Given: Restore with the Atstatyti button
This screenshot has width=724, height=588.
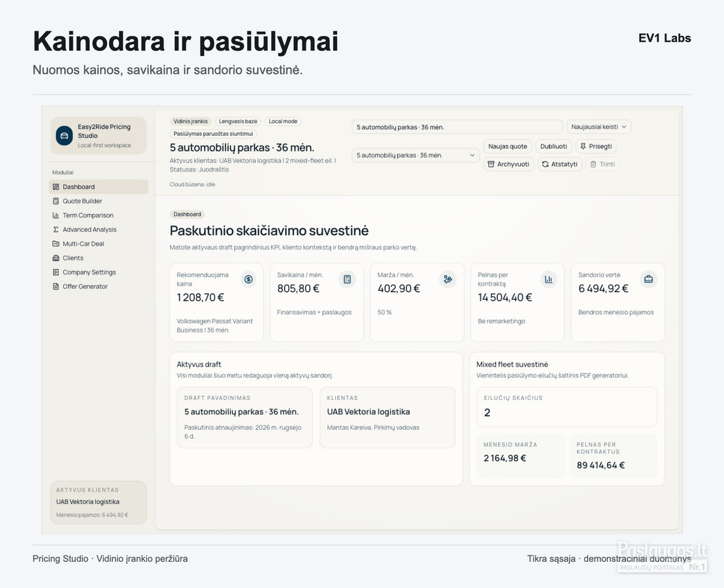Looking at the screenshot, I should click(x=559, y=164).
